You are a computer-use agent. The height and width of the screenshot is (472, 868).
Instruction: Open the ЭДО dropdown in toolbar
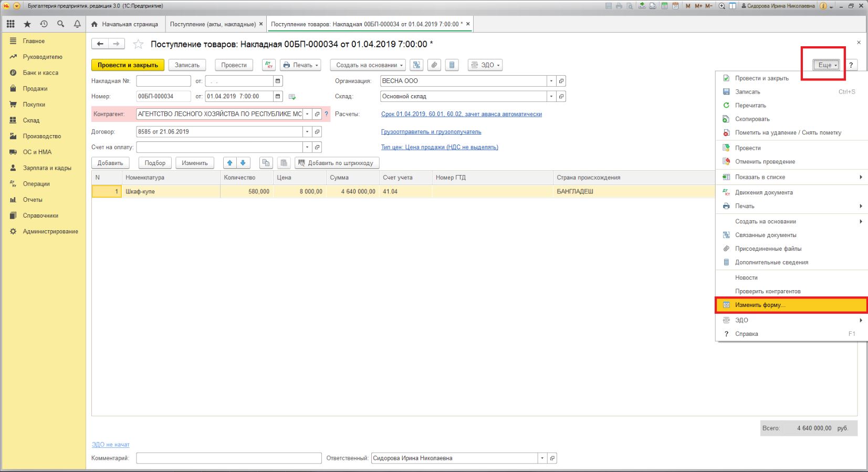pyautogui.click(x=485, y=65)
